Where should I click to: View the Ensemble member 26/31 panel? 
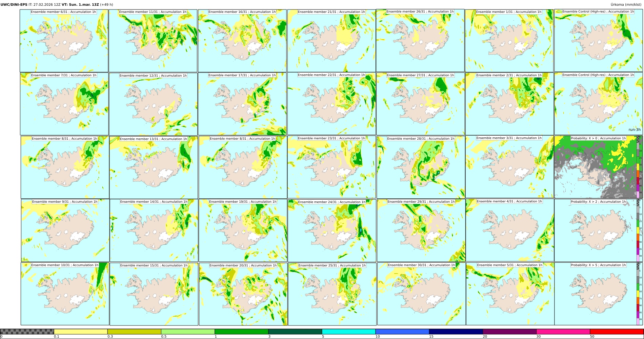click(x=420, y=40)
